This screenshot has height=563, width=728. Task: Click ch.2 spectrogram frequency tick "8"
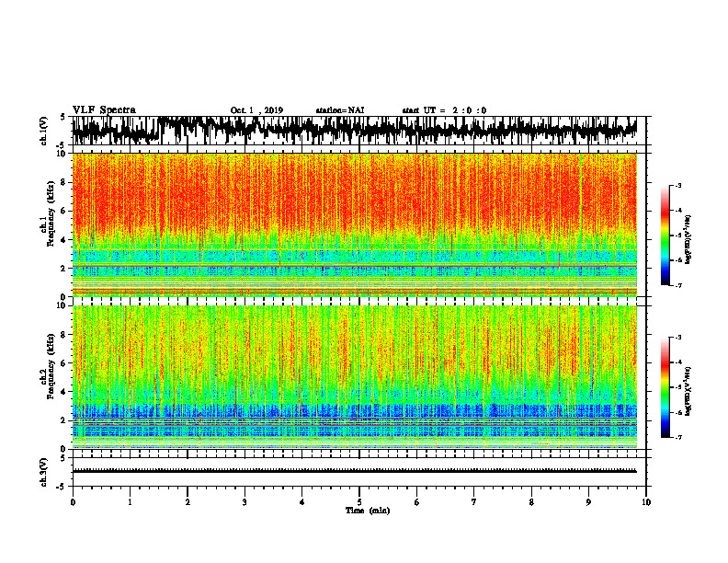click(63, 335)
